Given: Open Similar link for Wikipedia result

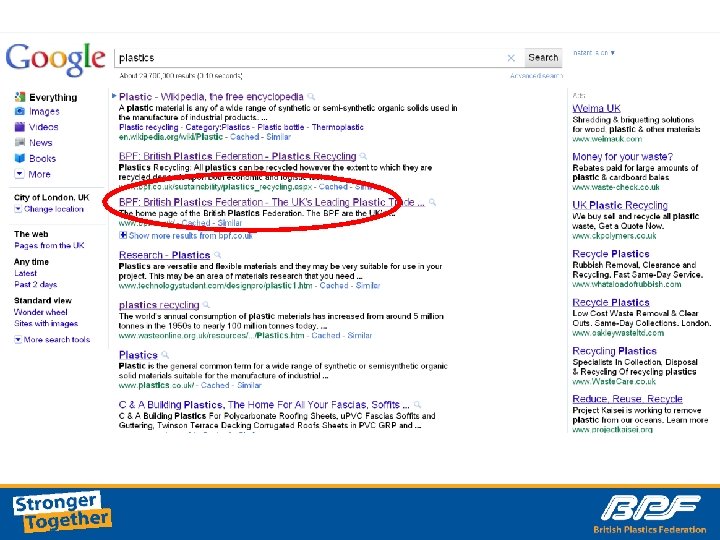Looking at the screenshot, I should pos(278,137).
